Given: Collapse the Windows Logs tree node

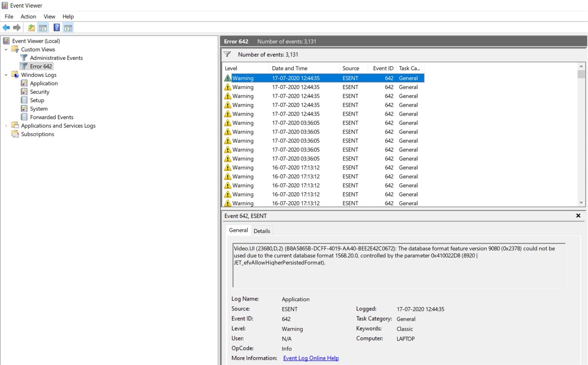Looking at the screenshot, I should point(6,75).
